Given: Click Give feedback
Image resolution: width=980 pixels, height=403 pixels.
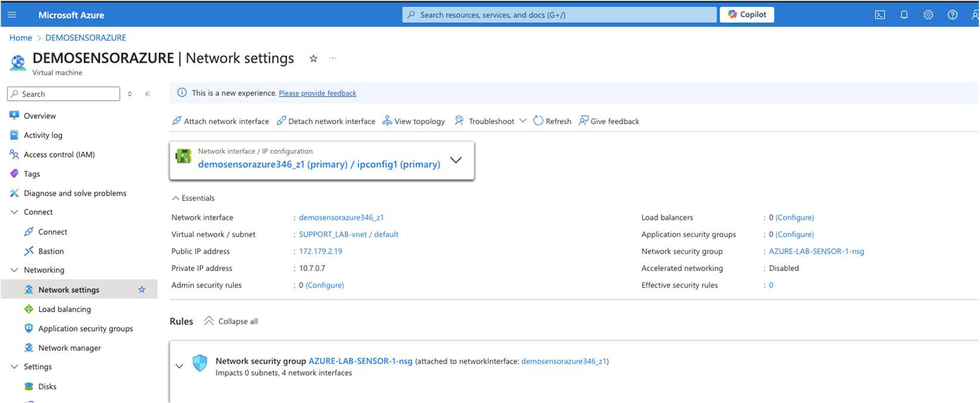Looking at the screenshot, I should point(609,121).
